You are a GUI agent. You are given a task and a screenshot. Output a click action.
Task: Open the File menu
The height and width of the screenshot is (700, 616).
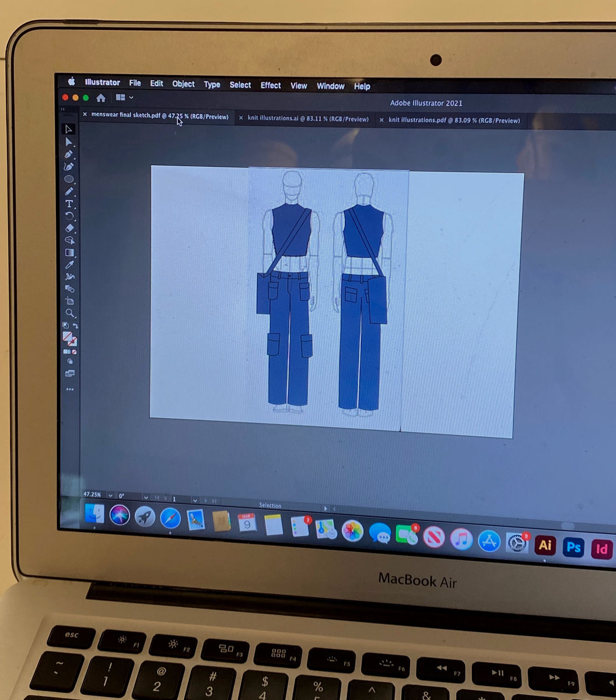[135, 83]
